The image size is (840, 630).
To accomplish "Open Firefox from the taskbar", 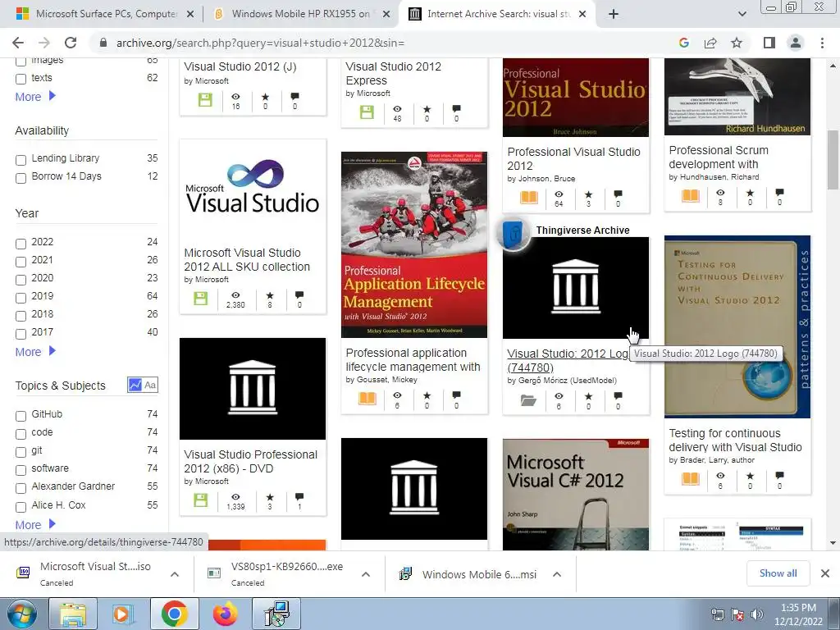I will click(225, 614).
